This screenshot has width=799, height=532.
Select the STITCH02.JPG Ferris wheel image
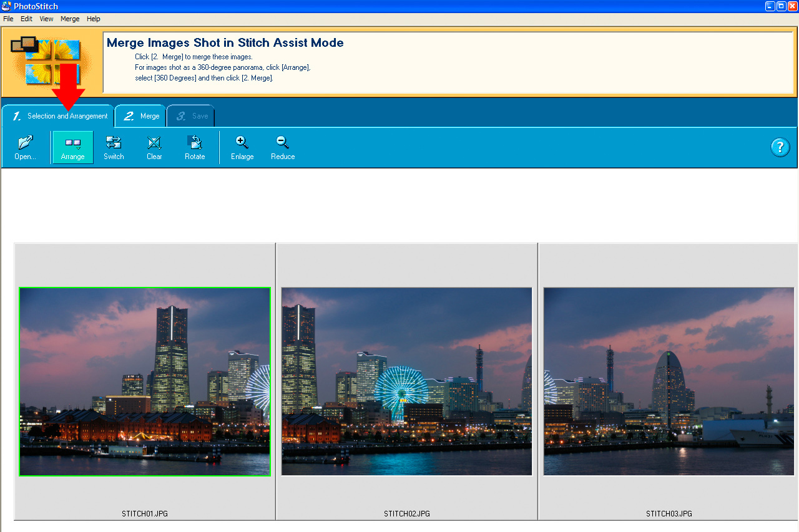(406, 382)
